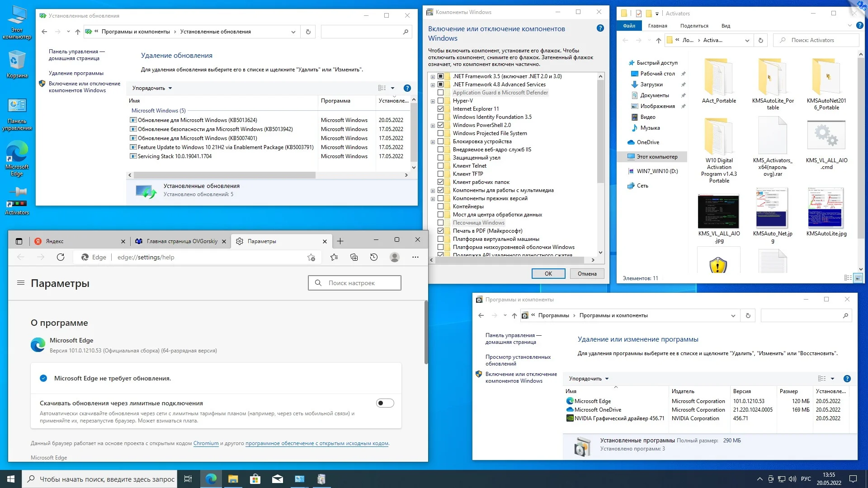Viewport: 868px width, 488px height.
Task: Click vertical scrollbar in Windows Components list
Action: 600,131
